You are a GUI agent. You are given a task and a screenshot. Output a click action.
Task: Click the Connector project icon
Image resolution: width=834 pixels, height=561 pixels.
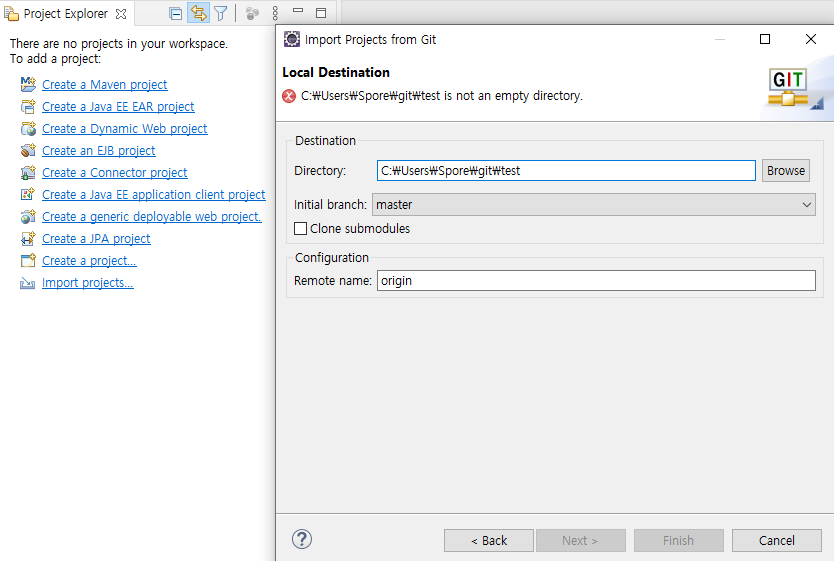pyautogui.click(x=28, y=172)
